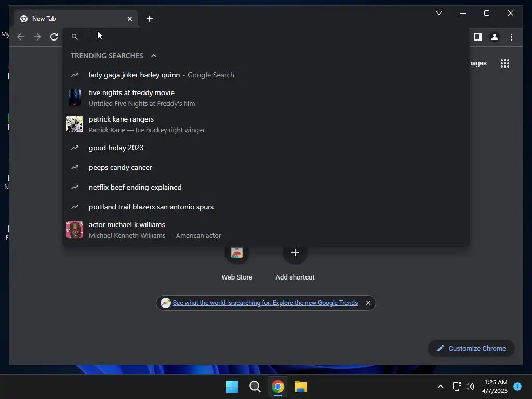This screenshot has height=399, width=532.
Task: Select netflix beef ending explained suggestion
Action: pos(266,187)
